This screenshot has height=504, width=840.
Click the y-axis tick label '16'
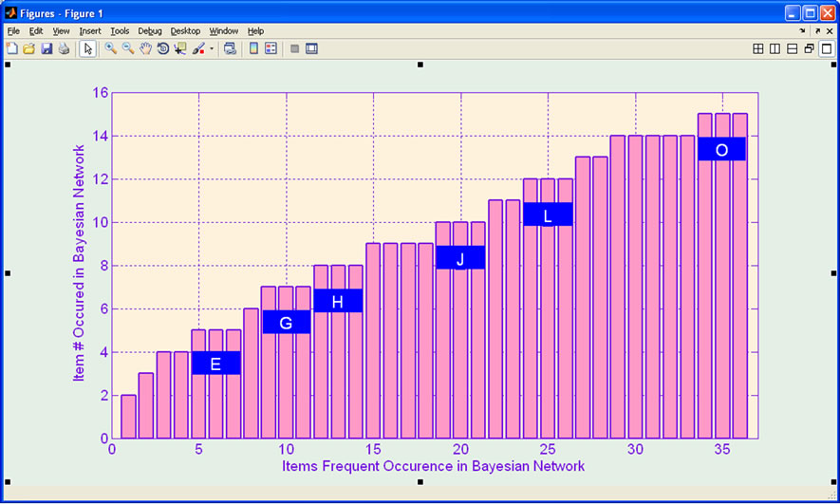(x=101, y=93)
